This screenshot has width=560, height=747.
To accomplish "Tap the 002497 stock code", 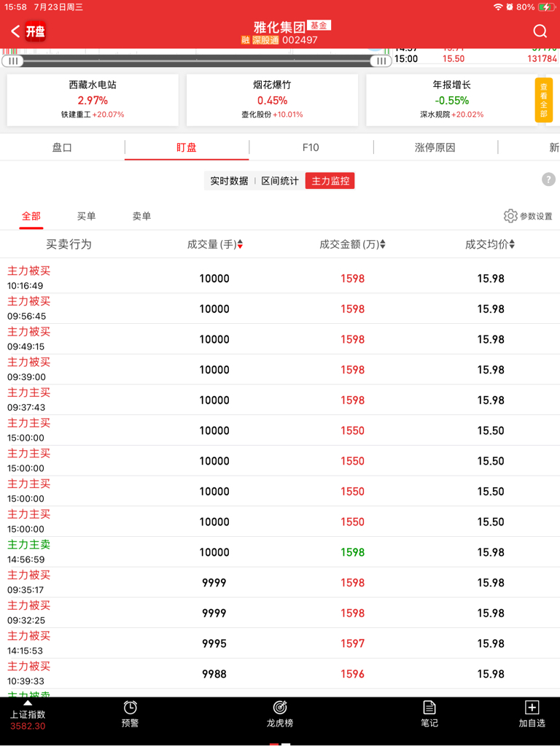I will click(300, 41).
